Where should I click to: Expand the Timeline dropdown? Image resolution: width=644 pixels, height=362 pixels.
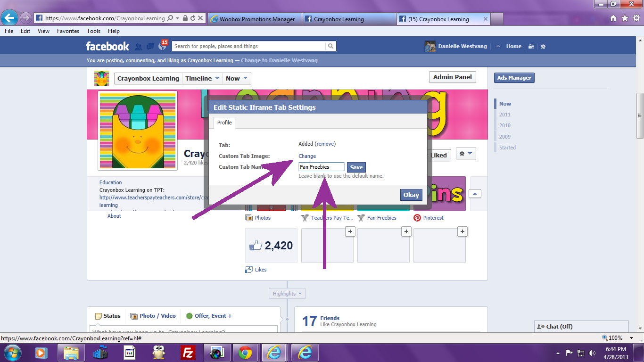click(202, 79)
